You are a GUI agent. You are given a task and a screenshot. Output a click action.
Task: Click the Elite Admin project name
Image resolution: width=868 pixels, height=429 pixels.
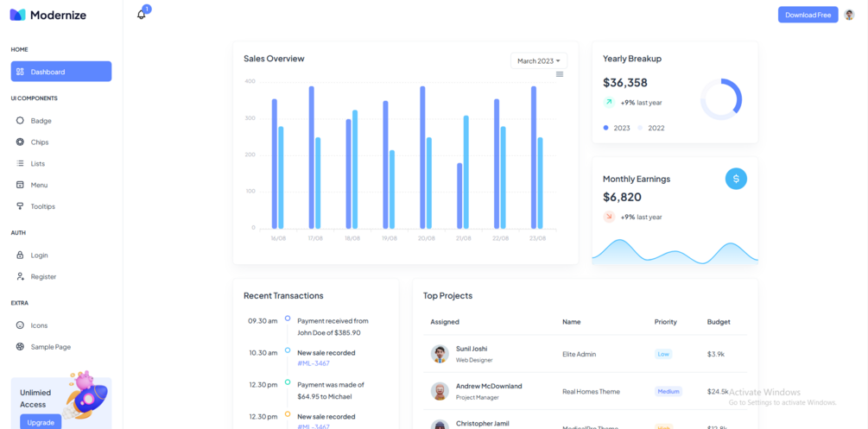pyautogui.click(x=579, y=354)
